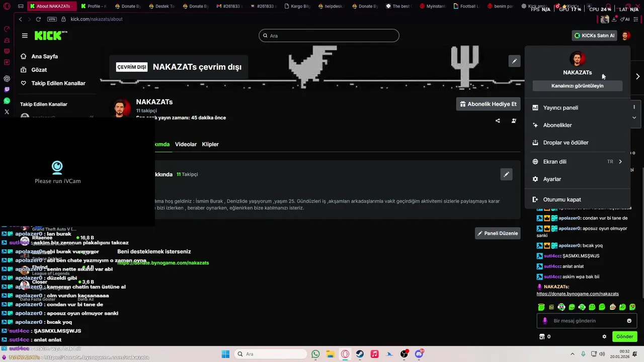Open the profile avatar in Kick header
644x362 pixels.
tap(625, 36)
